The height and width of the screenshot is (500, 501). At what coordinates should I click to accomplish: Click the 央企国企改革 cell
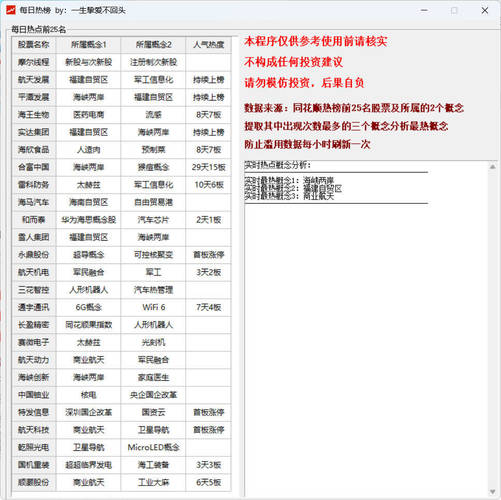153,395
